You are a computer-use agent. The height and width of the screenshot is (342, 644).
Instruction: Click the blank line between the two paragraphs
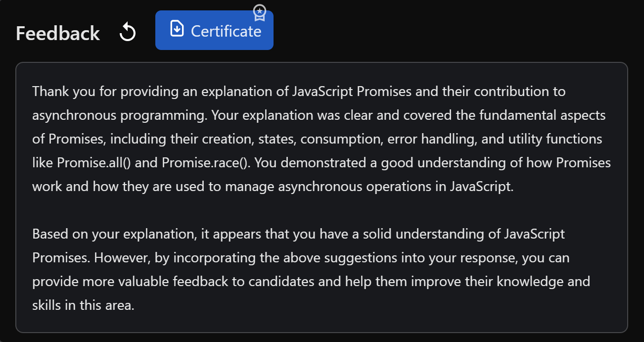pos(322,210)
